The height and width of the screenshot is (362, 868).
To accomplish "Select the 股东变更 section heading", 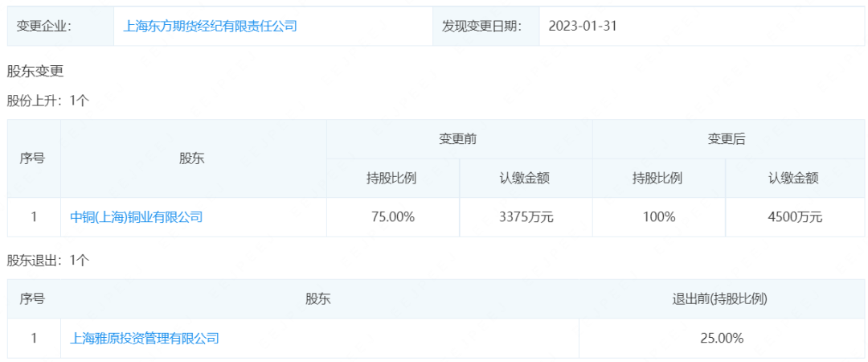I will (x=35, y=71).
